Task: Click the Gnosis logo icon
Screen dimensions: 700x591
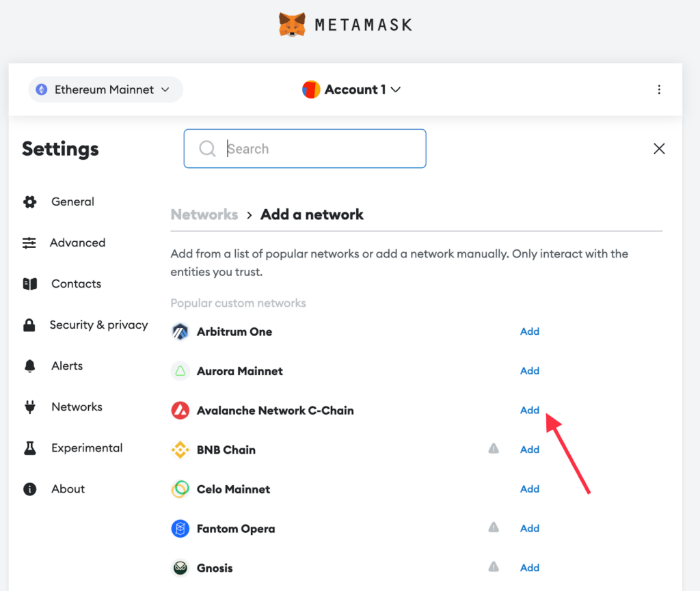Action: click(x=180, y=568)
